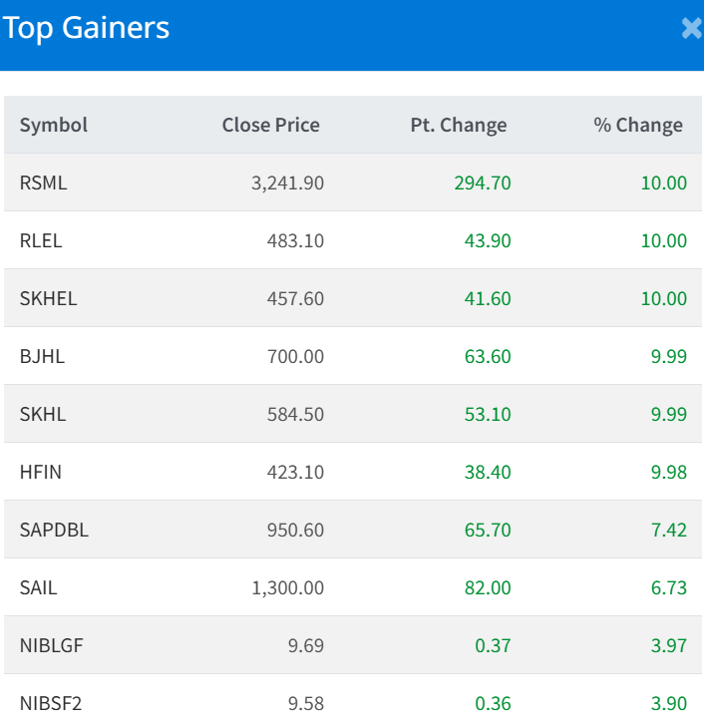Sort by Pt. Change column header

click(x=458, y=125)
